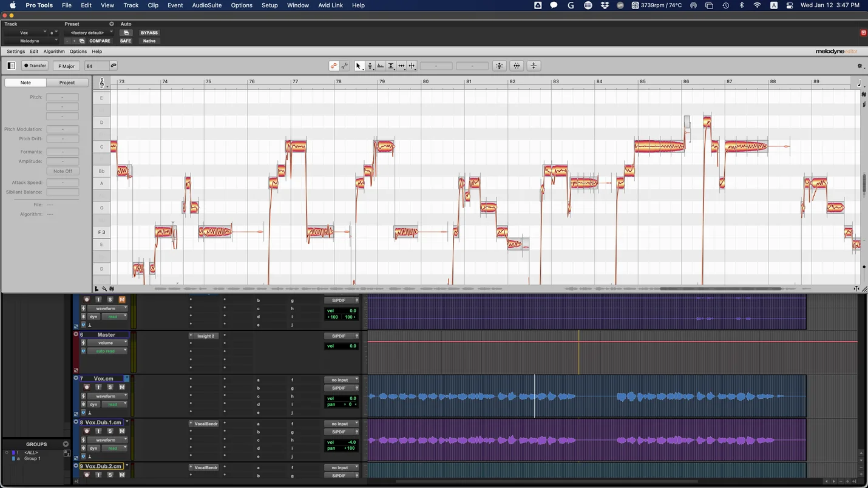Open Vox.cm no input selector

click(x=341, y=380)
